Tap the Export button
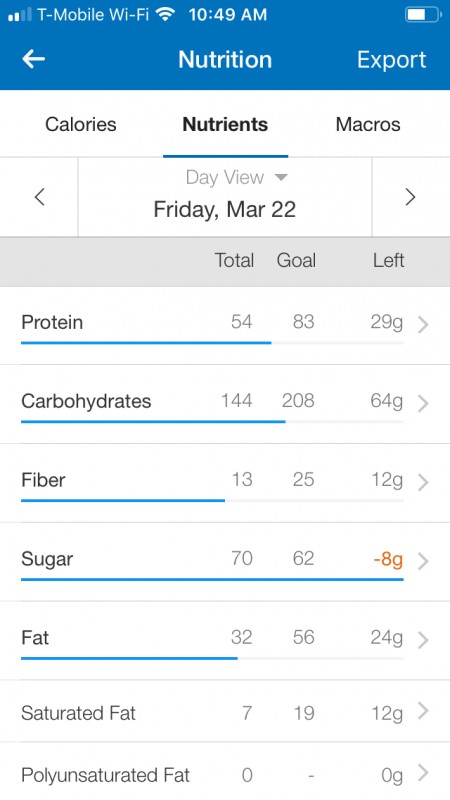 [x=391, y=60]
